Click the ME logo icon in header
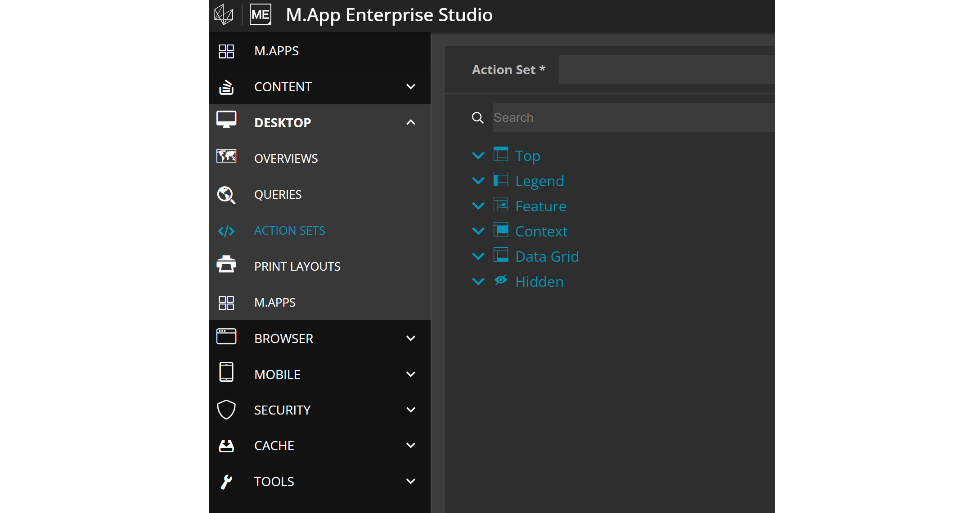Screen dimensions: 980x513 tap(261, 15)
